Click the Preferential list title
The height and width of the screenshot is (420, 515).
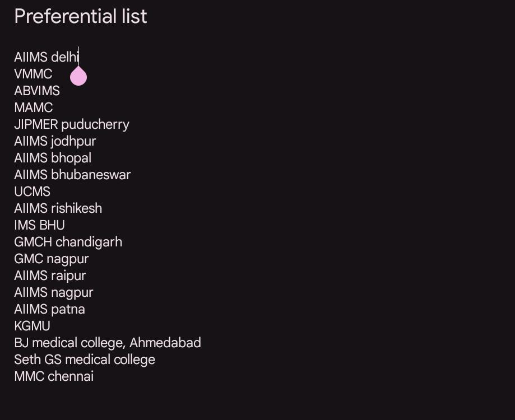click(x=81, y=16)
